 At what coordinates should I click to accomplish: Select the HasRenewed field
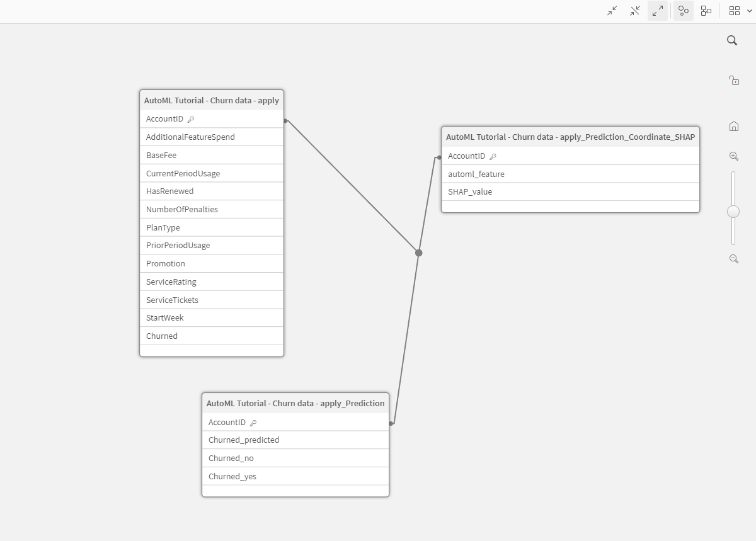pos(212,191)
